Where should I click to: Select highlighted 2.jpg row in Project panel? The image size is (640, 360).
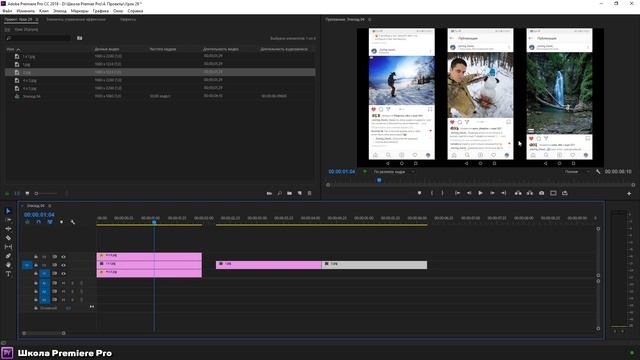coord(160,72)
